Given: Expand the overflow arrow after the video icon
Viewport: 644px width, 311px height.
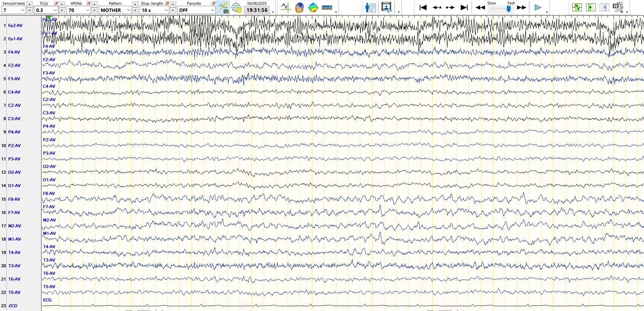Looking at the screenshot, I should [x=399, y=12].
